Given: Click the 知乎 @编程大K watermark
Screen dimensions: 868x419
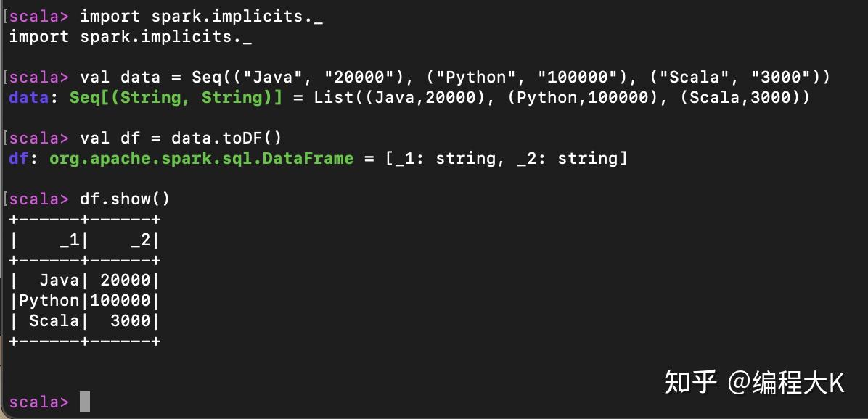Looking at the screenshot, I should coord(755,383).
